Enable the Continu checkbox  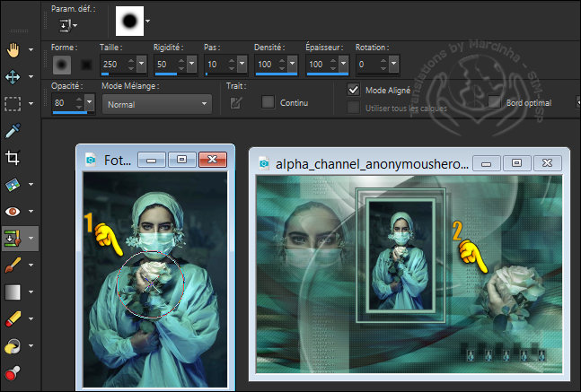268,102
